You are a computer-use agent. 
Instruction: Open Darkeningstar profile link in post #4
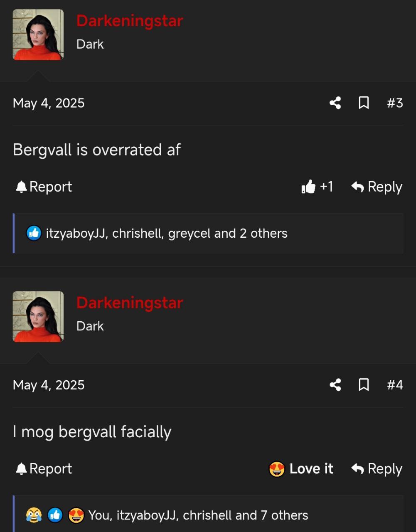(130, 303)
